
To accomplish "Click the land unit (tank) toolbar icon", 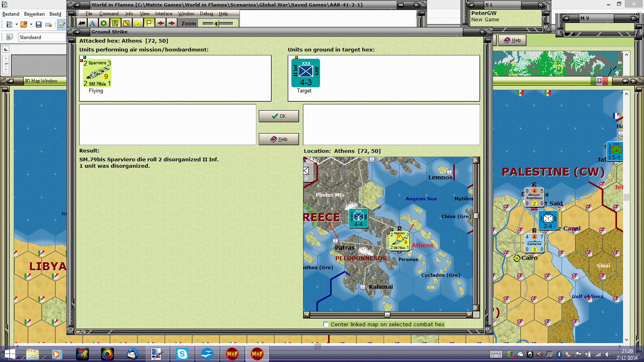I will [x=81, y=23].
